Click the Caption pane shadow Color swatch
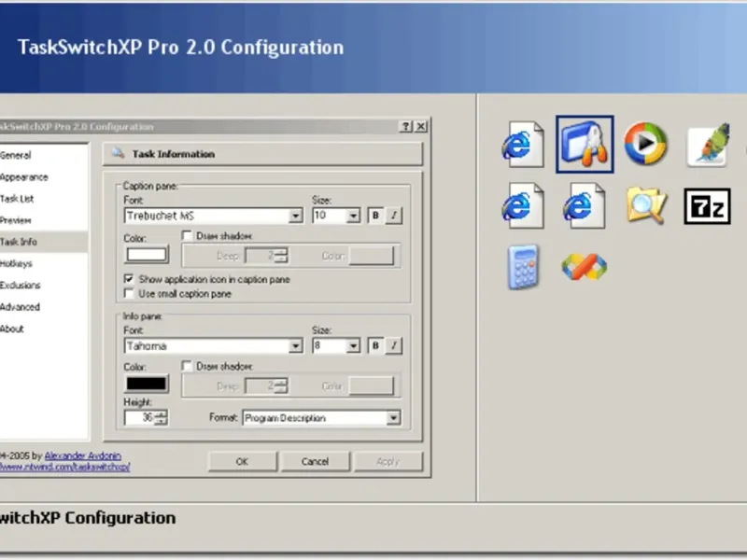The height and width of the screenshot is (560, 747). click(372, 256)
